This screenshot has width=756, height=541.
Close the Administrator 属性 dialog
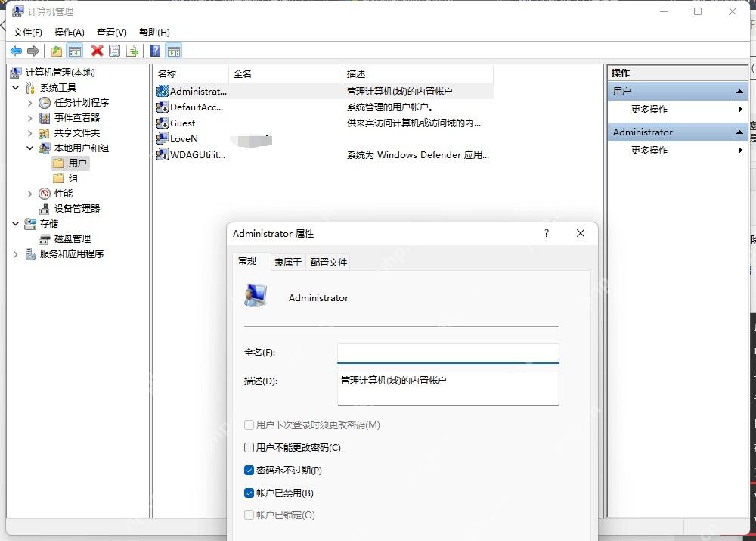pos(581,234)
